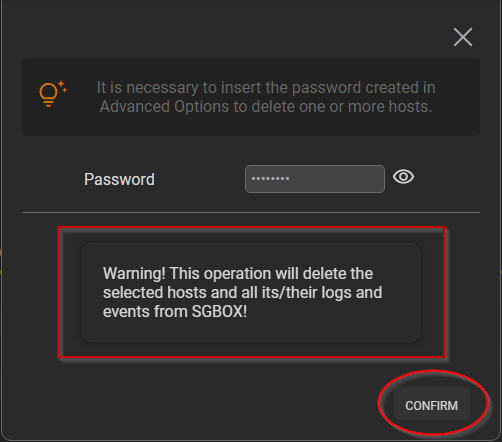Select the 'Warning!' word in message
The height and width of the screenshot is (442, 502).
click(134, 274)
